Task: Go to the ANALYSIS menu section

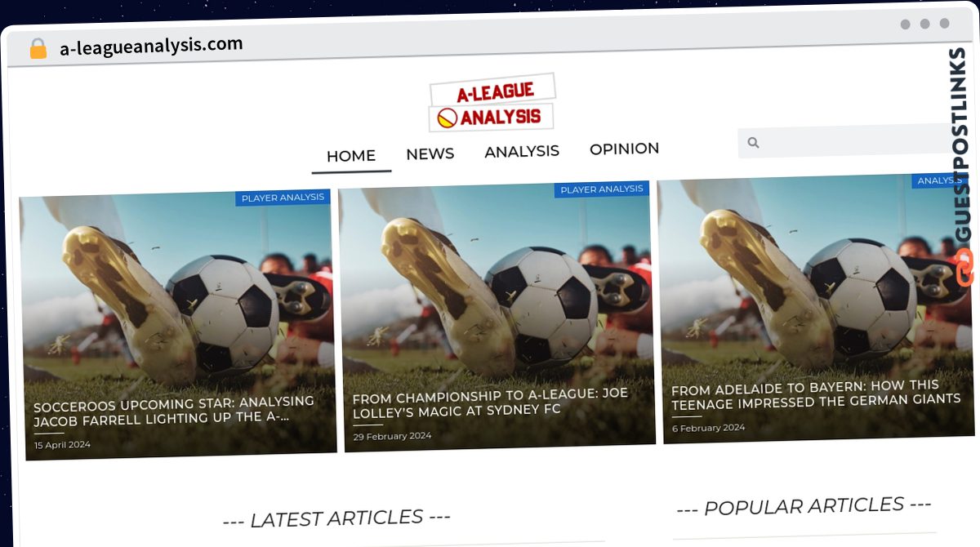Action: point(522,151)
